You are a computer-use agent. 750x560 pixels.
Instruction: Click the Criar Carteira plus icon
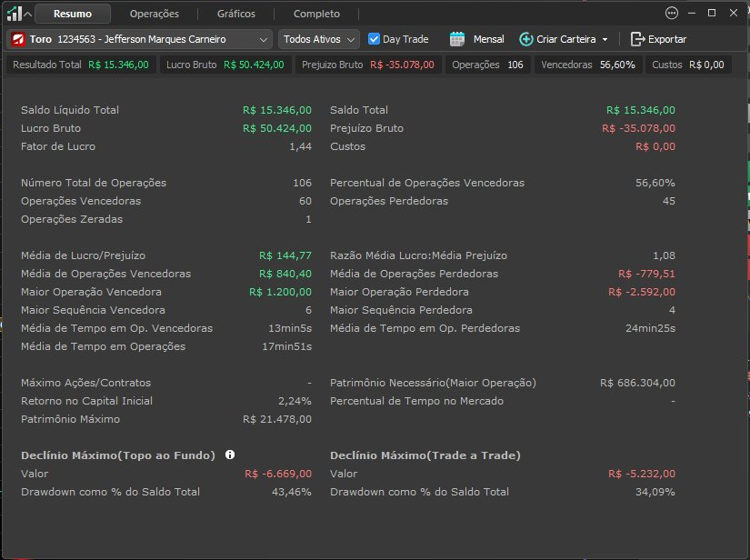526,39
